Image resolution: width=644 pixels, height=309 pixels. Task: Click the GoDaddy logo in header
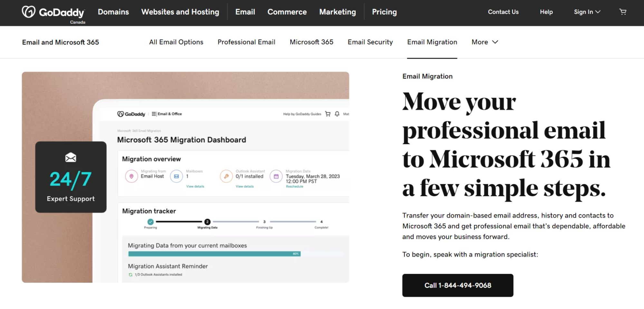pyautogui.click(x=53, y=12)
